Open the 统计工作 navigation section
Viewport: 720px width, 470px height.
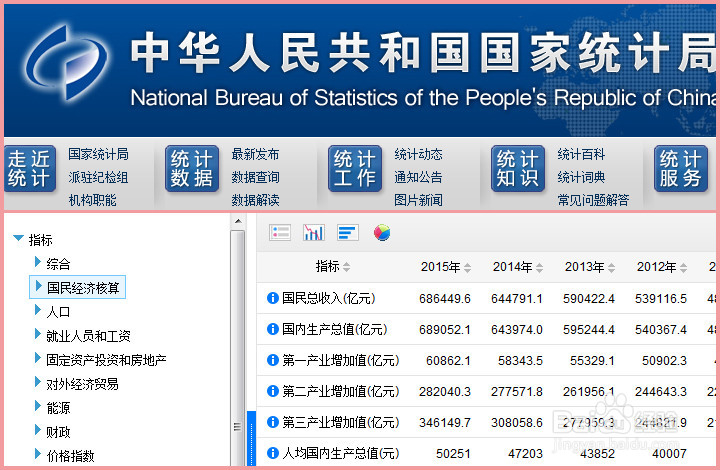(355, 168)
